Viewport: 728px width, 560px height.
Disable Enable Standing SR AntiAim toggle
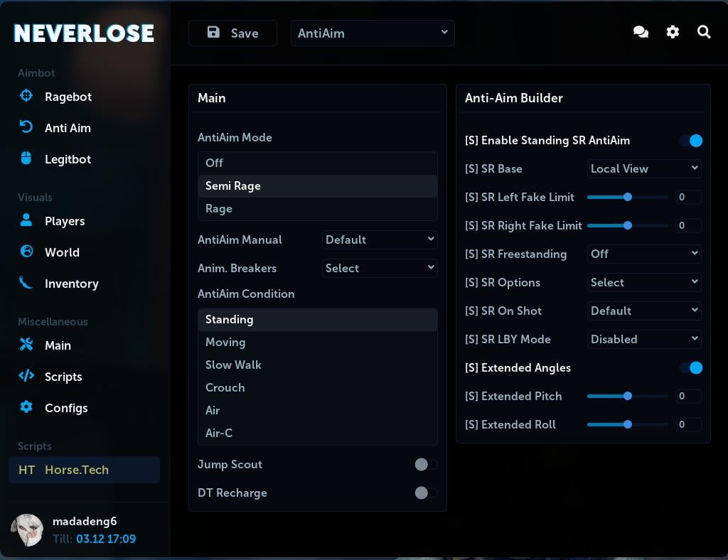click(691, 141)
